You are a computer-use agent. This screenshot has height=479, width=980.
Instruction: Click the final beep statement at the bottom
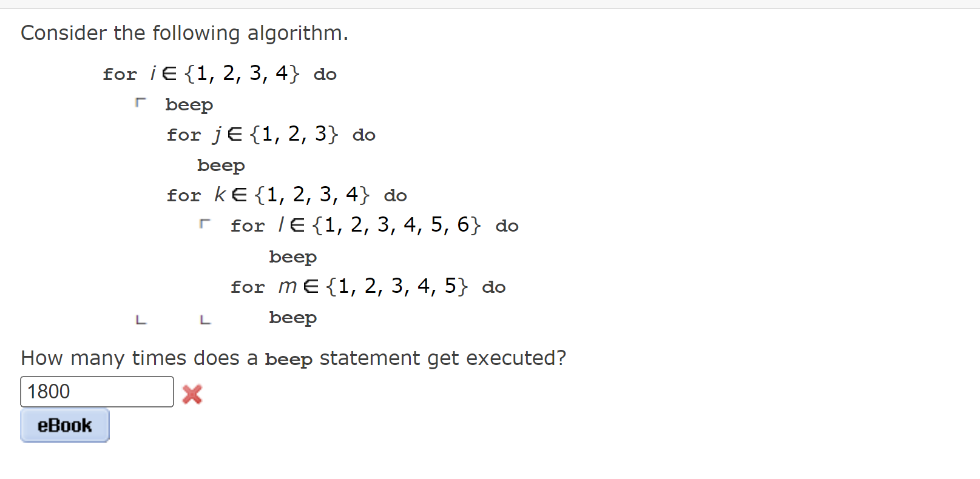click(x=292, y=317)
